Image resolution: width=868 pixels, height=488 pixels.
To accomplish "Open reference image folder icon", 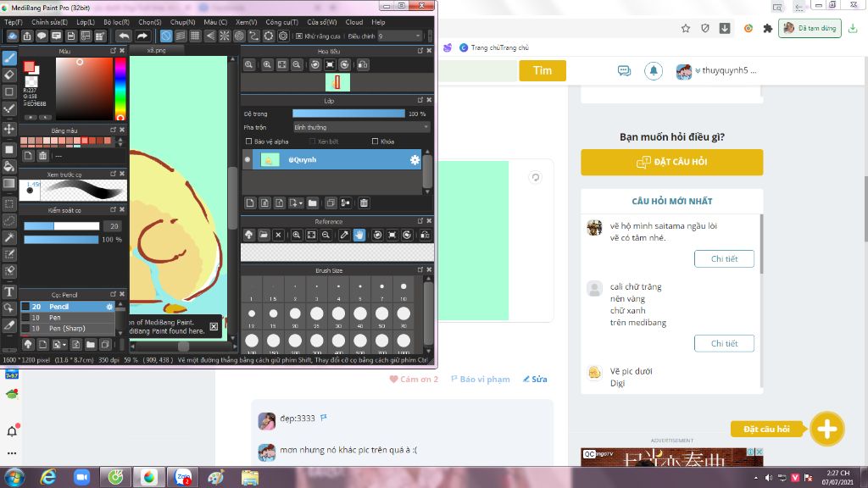I will [x=264, y=236].
